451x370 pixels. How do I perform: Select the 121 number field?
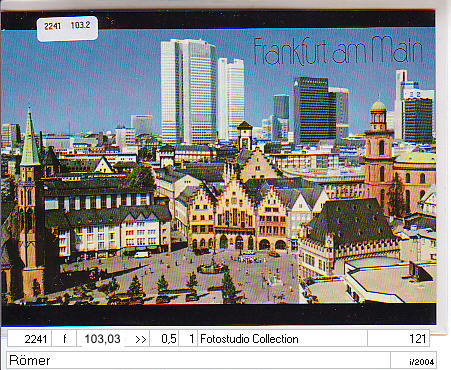[398, 339]
